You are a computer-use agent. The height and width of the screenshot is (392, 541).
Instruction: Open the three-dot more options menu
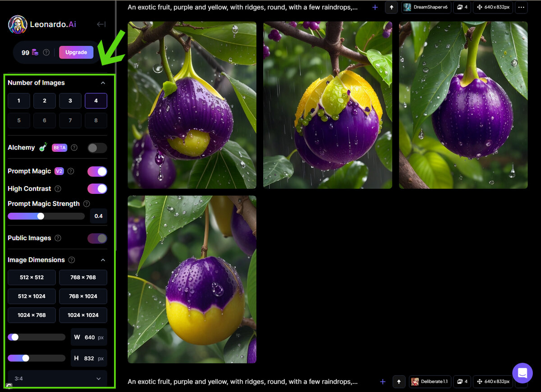coord(521,8)
